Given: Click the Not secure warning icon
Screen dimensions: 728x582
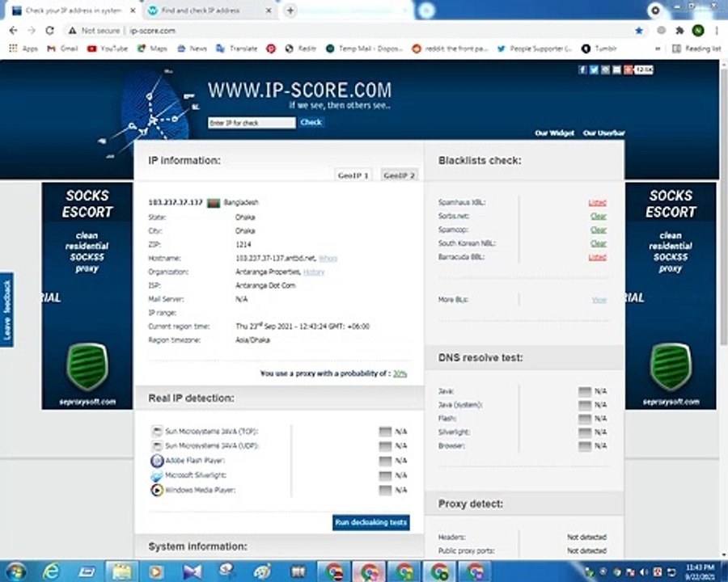Looking at the screenshot, I should coord(72,31).
